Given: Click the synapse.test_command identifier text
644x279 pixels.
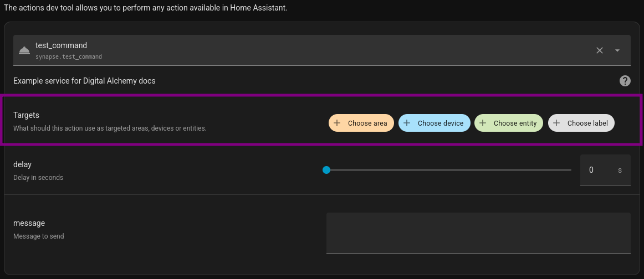Looking at the screenshot, I should (69, 56).
